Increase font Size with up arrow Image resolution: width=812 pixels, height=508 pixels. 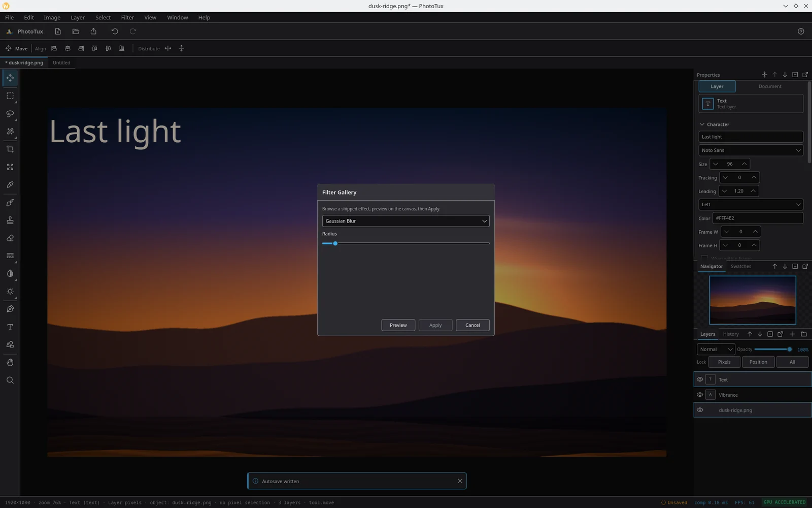[x=744, y=164]
